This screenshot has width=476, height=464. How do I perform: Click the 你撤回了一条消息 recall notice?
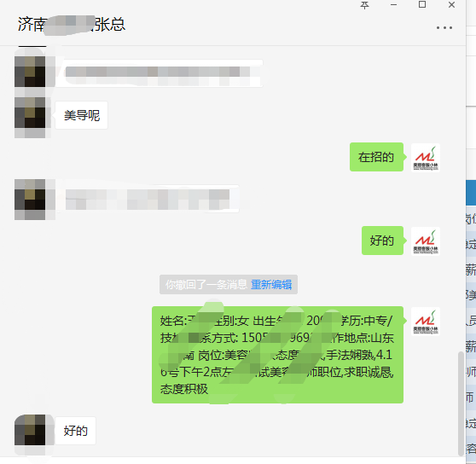click(x=206, y=285)
